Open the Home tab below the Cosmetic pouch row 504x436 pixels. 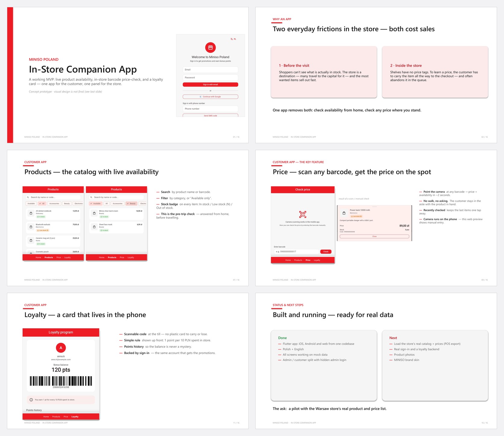[38, 257]
